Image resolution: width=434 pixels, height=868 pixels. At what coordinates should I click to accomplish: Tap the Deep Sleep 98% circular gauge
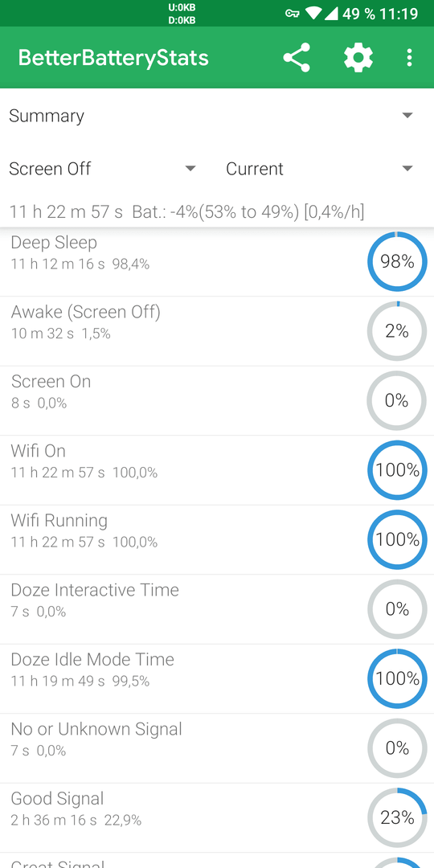click(x=397, y=261)
